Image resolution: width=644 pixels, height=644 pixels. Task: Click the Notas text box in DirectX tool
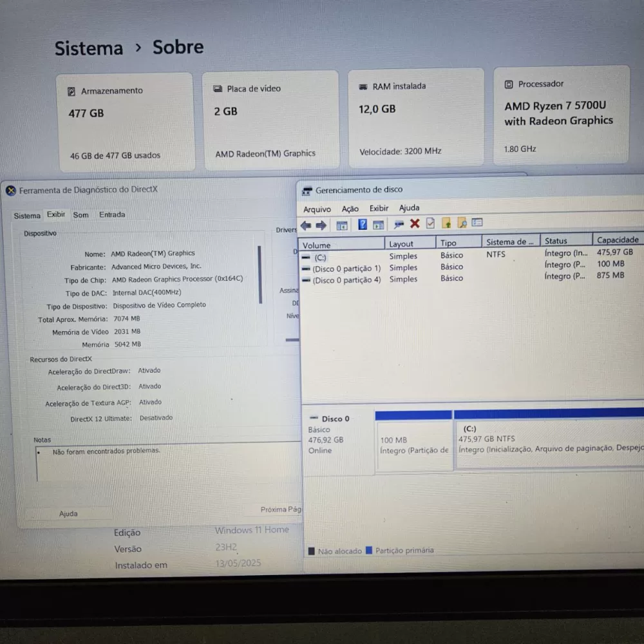(x=168, y=462)
